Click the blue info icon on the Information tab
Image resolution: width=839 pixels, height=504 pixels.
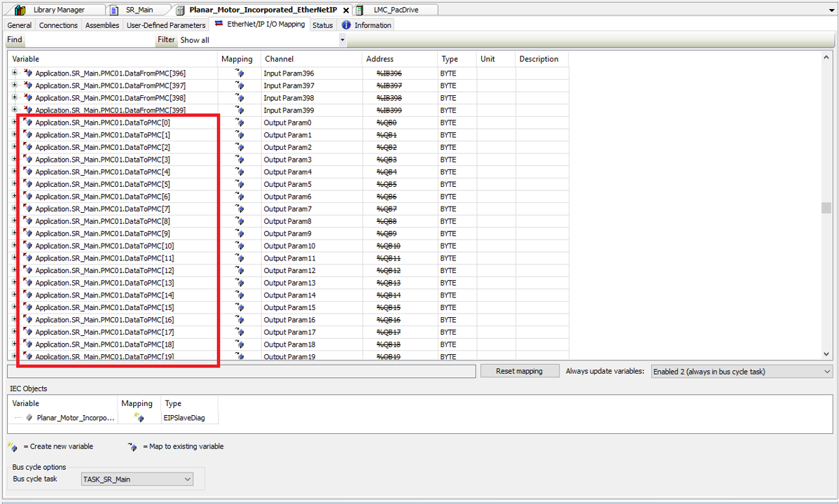tap(345, 24)
